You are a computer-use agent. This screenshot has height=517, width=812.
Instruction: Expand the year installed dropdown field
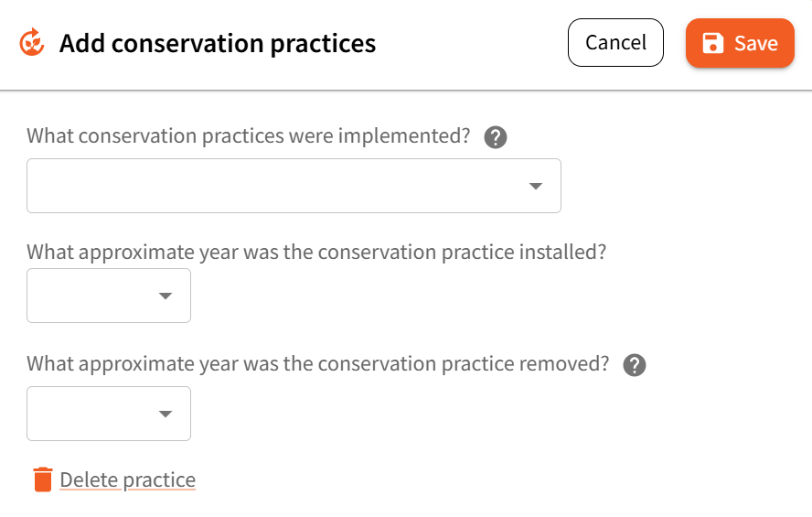[x=108, y=296]
